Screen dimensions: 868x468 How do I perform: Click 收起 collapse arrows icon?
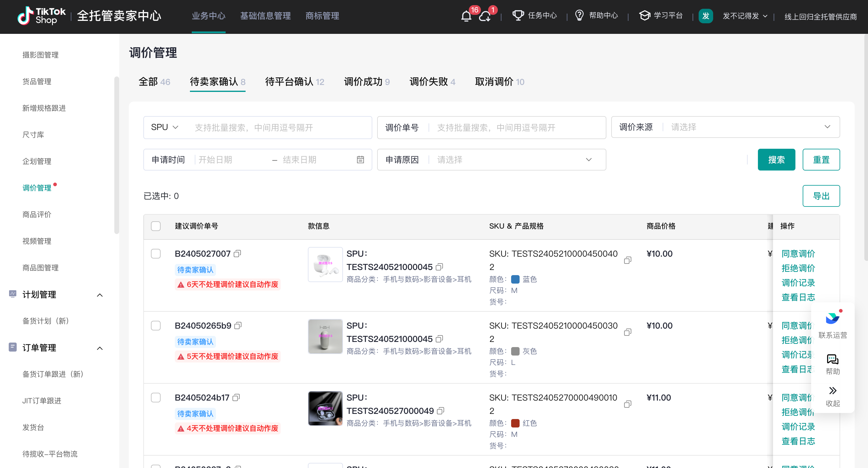pyautogui.click(x=833, y=391)
